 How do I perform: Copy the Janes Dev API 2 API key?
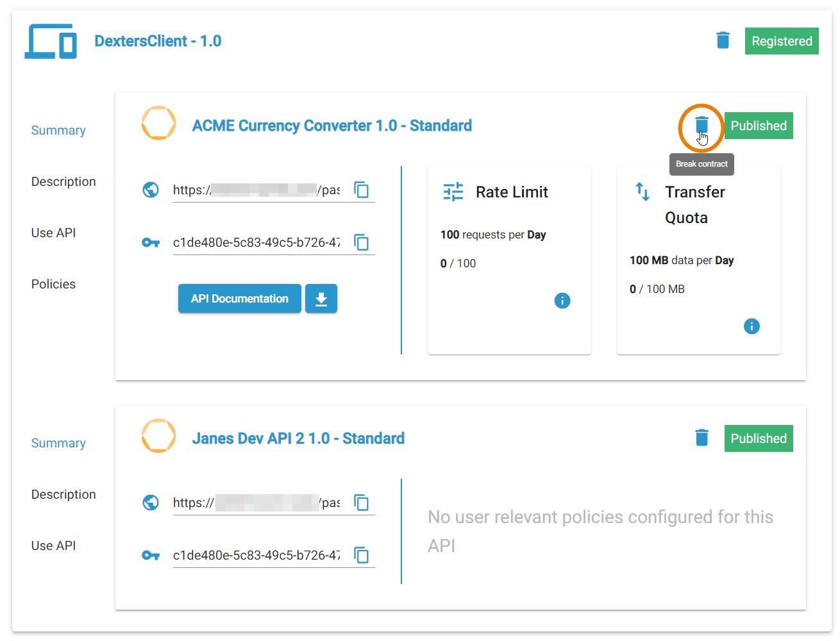click(362, 555)
